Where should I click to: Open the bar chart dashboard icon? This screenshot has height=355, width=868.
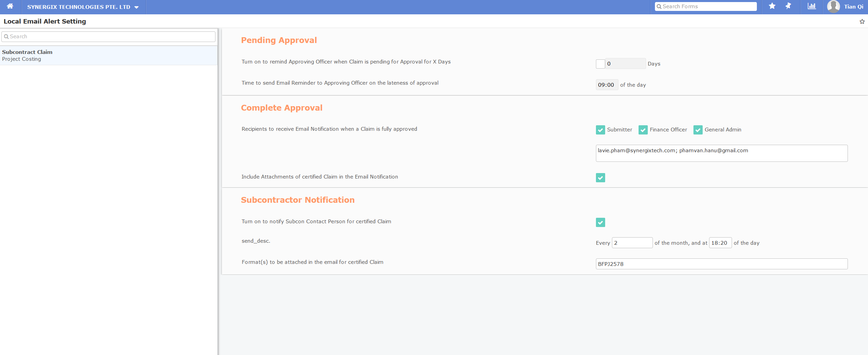[x=811, y=6]
